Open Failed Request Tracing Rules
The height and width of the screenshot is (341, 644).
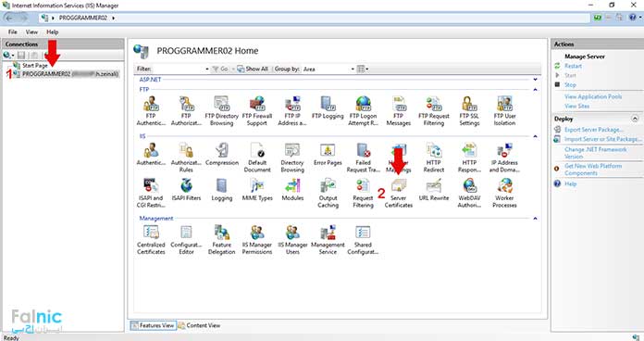point(363,158)
